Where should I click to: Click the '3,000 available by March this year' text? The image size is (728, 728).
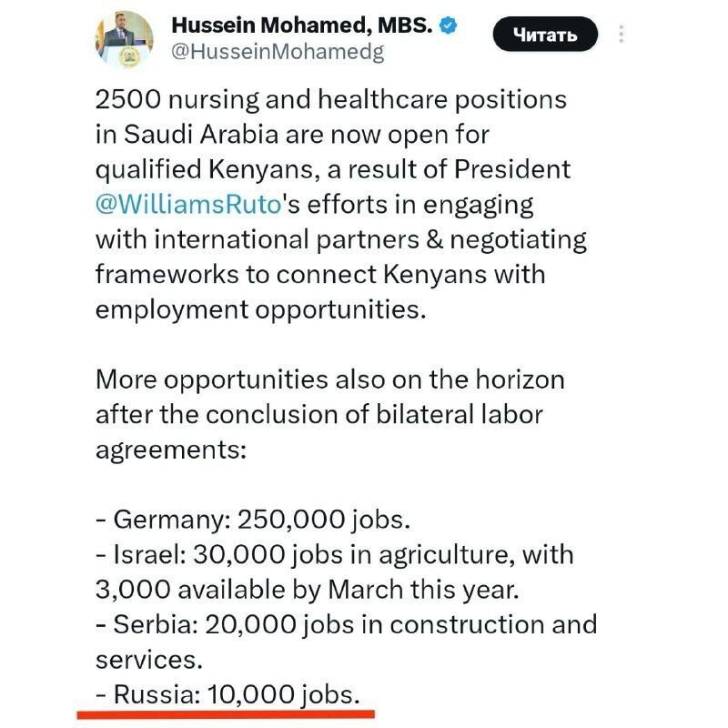pos(307,590)
